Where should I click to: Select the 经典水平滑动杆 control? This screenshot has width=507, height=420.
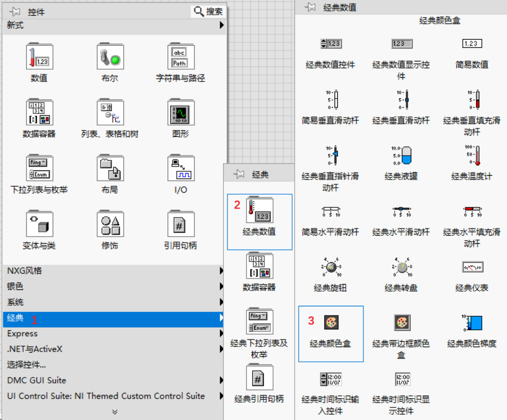click(x=401, y=212)
